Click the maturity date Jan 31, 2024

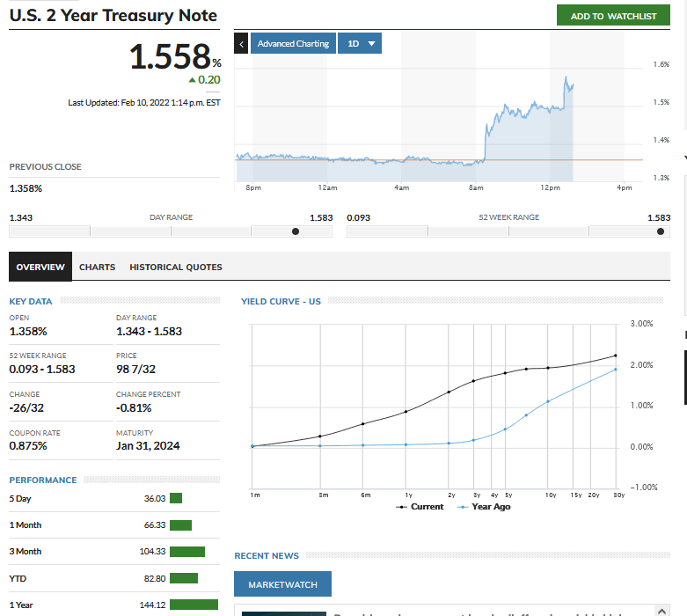tap(148, 446)
